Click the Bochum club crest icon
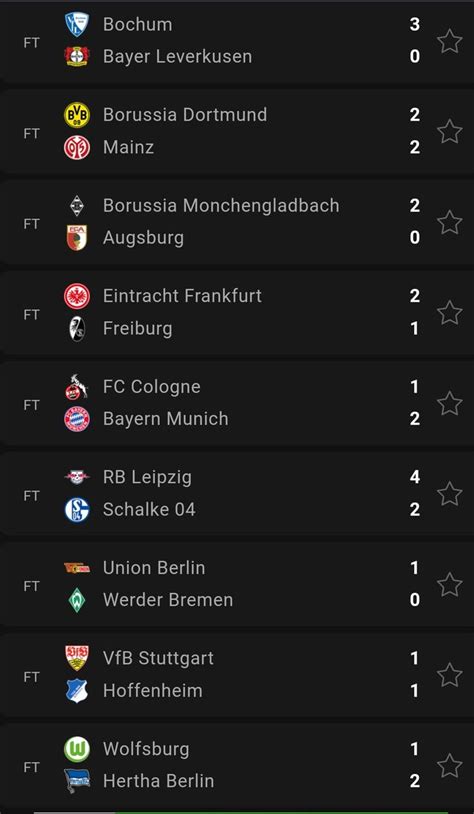Screen dimensions: 474x814 [77, 24]
